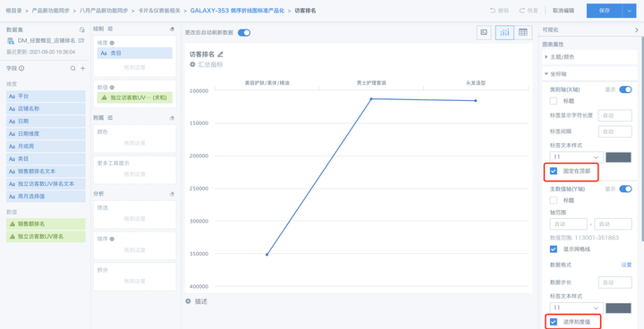Click 标签间隔 input field
Screen dimensions: 644x329
(614, 131)
